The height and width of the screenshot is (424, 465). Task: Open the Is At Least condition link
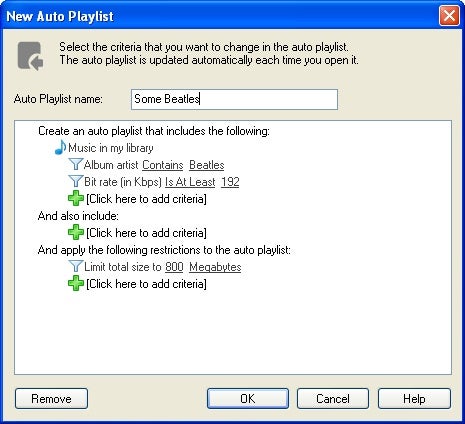pos(190,182)
